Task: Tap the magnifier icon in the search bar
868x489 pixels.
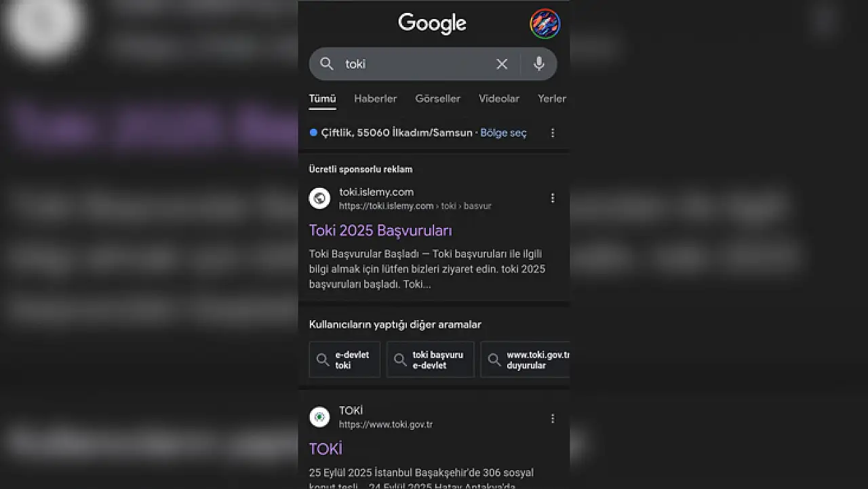Action: coord(327,64)
